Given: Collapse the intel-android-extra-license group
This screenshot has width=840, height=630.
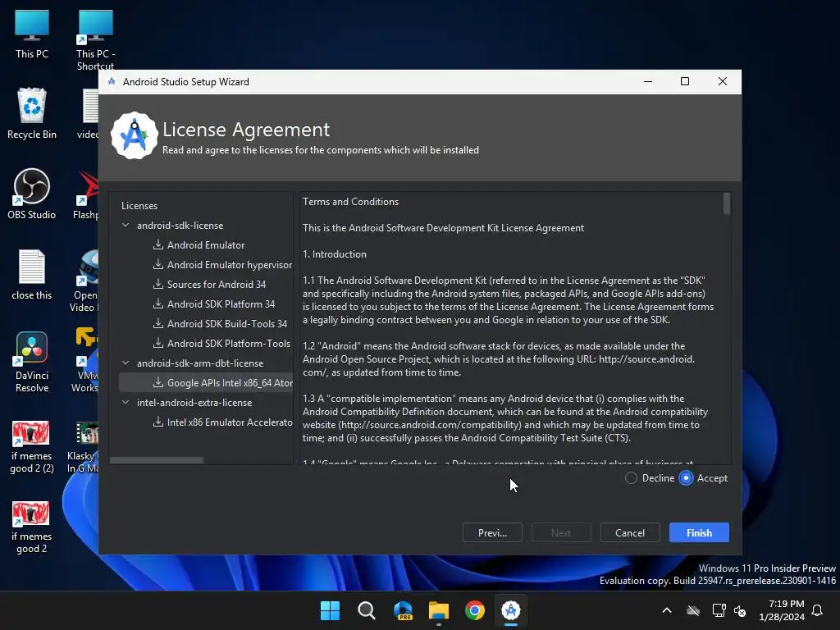Looking at the screenshot, I should pyautogui.click(x=126, y=402).
